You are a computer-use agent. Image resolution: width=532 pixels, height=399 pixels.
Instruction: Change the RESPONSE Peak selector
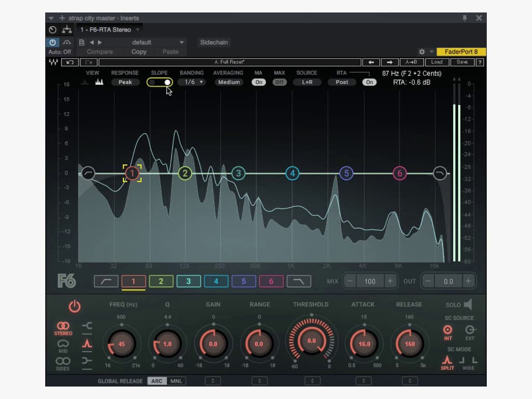tap(125, 82)
